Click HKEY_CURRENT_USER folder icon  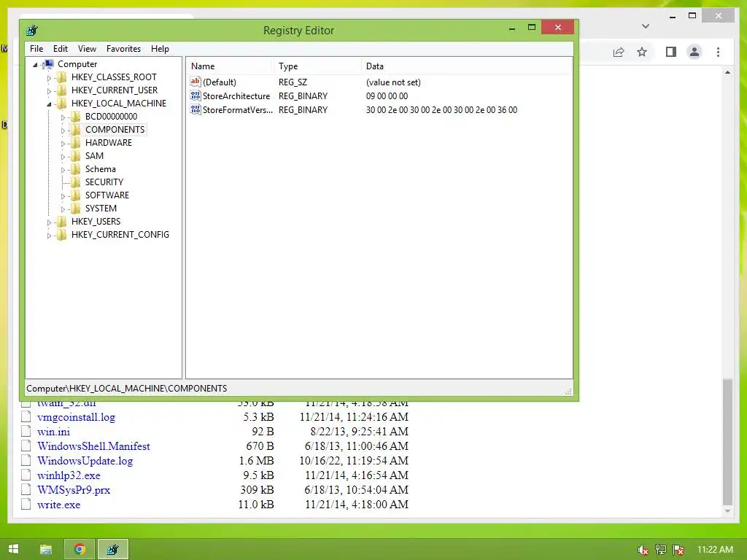coord(61,90)
